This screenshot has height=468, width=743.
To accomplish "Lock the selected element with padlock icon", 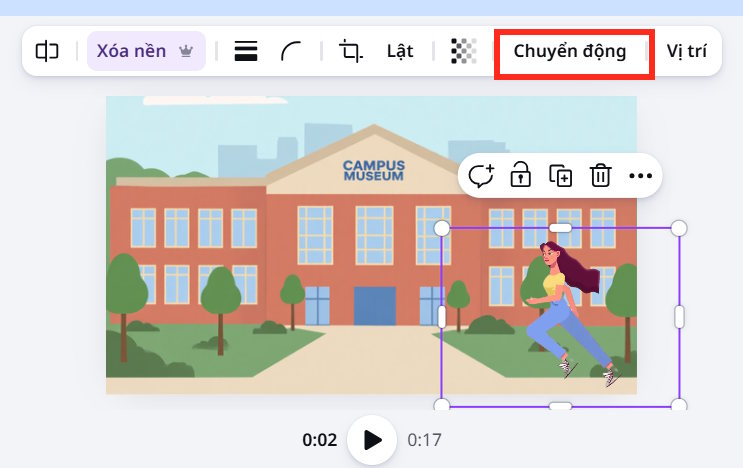I will 520,175.
